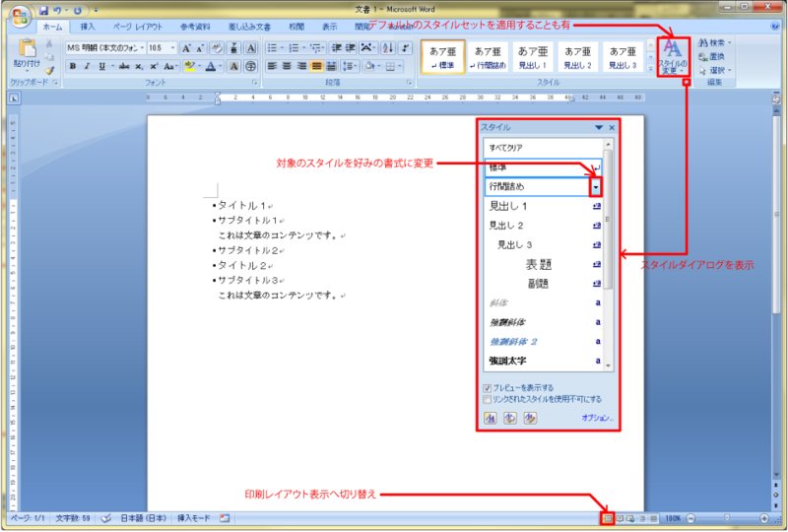Viewport: 788px width, 532px height.
Task: Select the Format Painter brush icon
Action: pyautogui.click(x=49, y=70)
